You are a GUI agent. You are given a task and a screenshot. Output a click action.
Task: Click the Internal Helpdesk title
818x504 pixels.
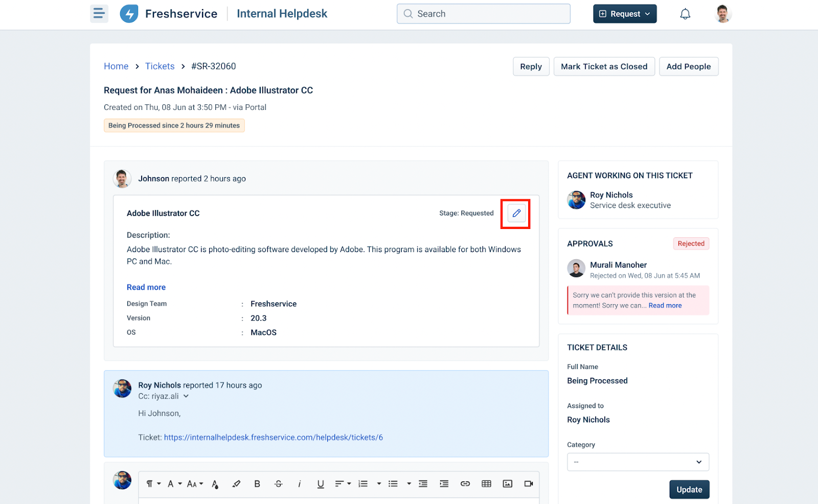(x=282, y=14)
